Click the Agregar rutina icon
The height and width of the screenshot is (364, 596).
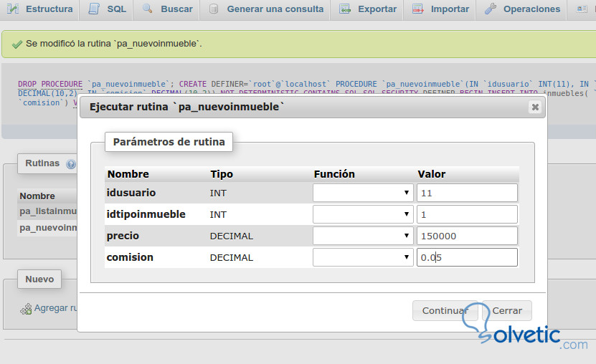(x=26, y=310)
